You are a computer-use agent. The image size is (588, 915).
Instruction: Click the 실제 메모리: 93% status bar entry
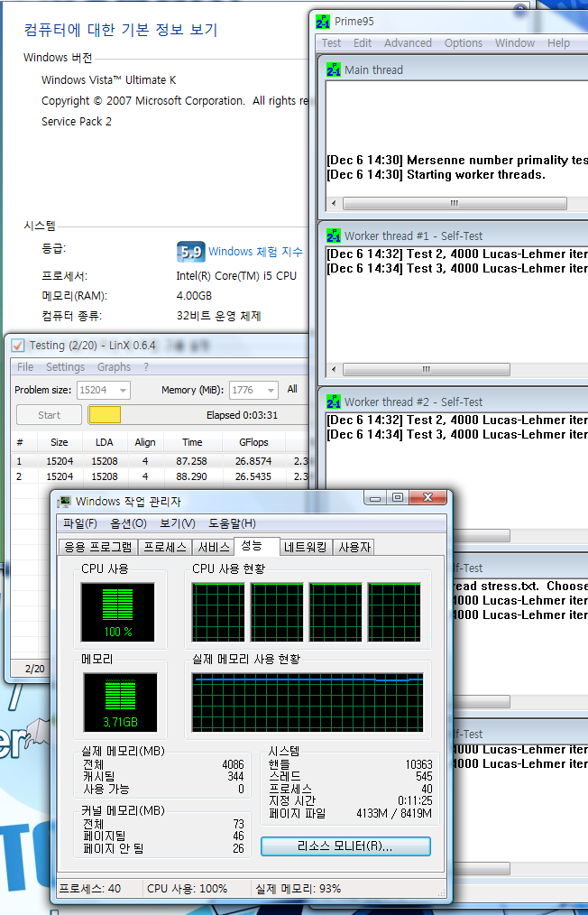299,889
